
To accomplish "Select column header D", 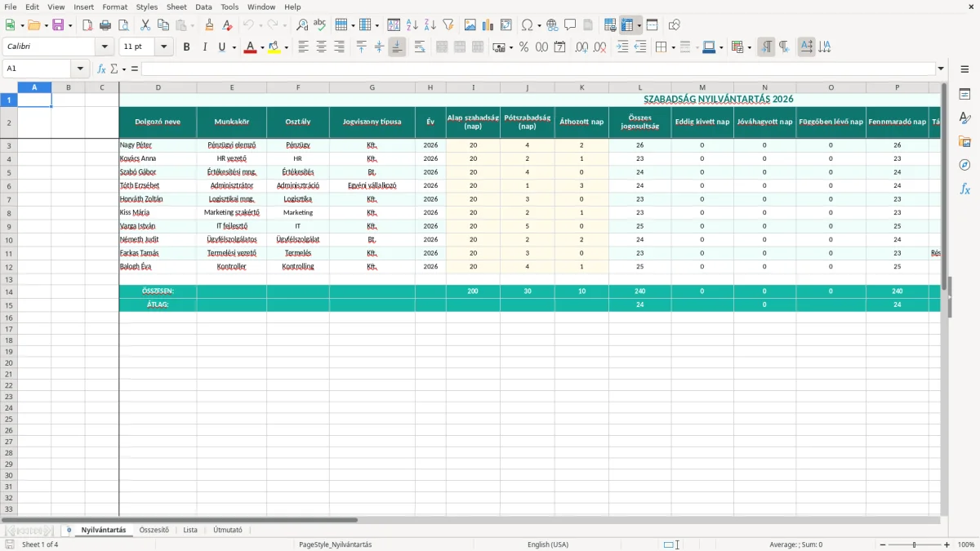I will 158,87.
